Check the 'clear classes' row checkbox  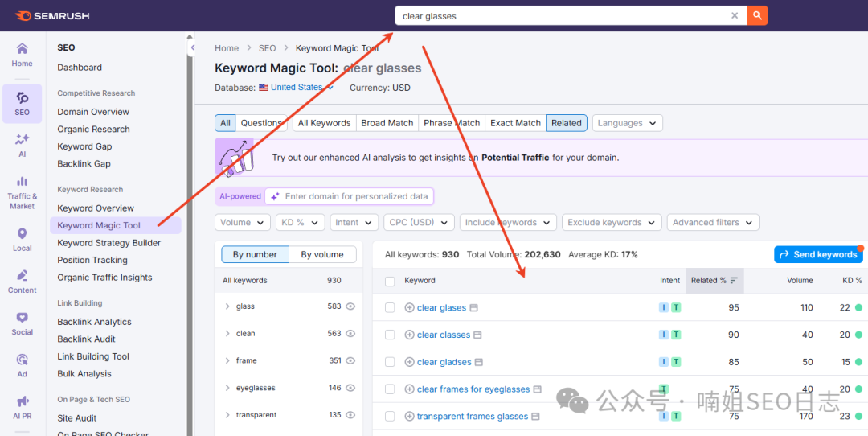click(x=390, y=335)
